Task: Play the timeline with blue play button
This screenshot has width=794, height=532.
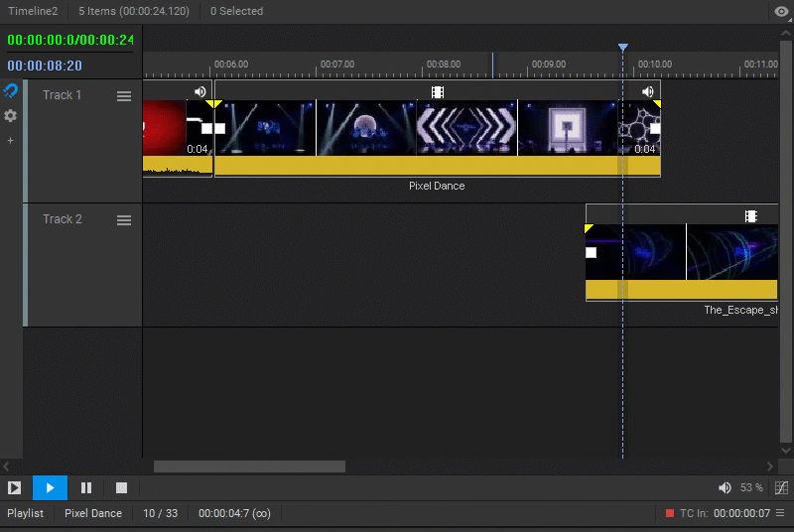Action: tap(50, 488)
